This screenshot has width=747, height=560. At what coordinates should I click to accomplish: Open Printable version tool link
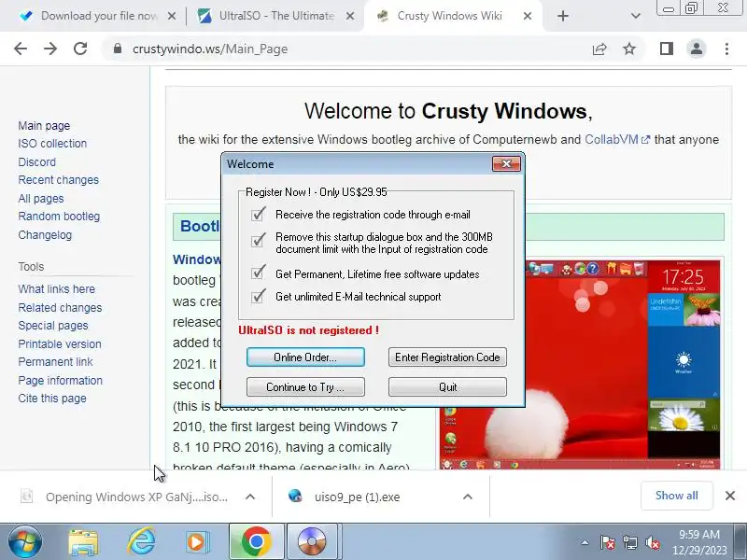60,343
